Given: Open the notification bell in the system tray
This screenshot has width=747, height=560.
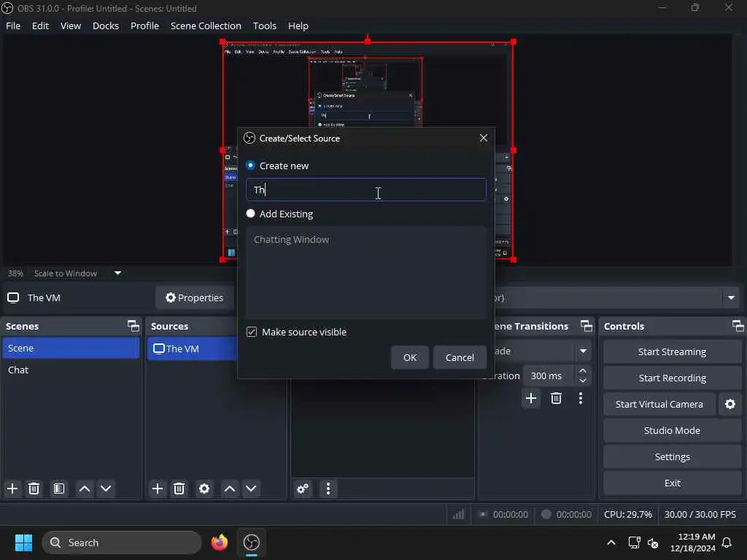Looking at the screenshot, I should tap(727, 542).
